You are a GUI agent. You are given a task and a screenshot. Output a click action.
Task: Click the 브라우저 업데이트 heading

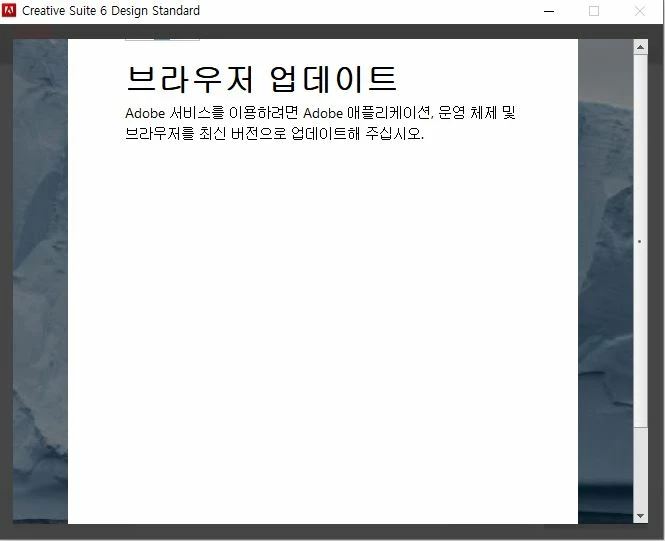click(x=262, y=79)
